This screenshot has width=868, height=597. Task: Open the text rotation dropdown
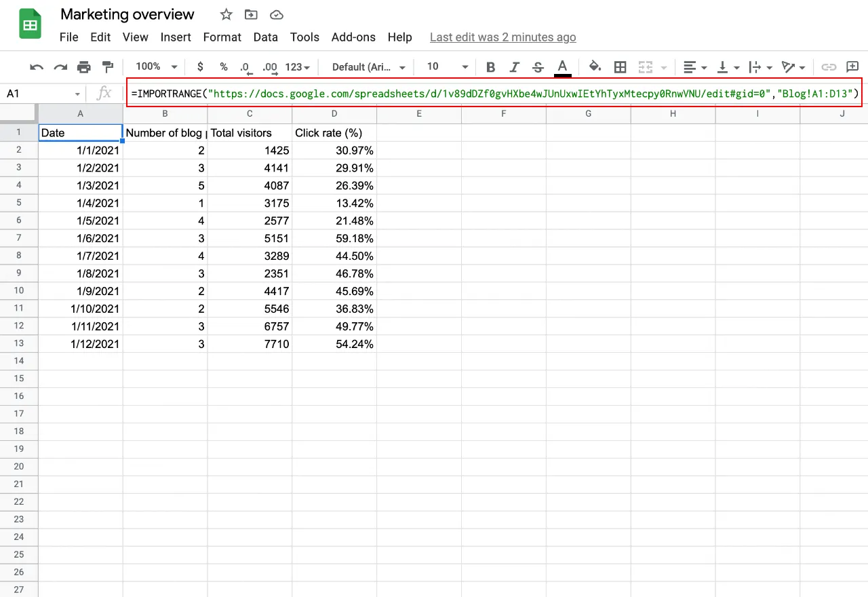(x=793, y=66)
